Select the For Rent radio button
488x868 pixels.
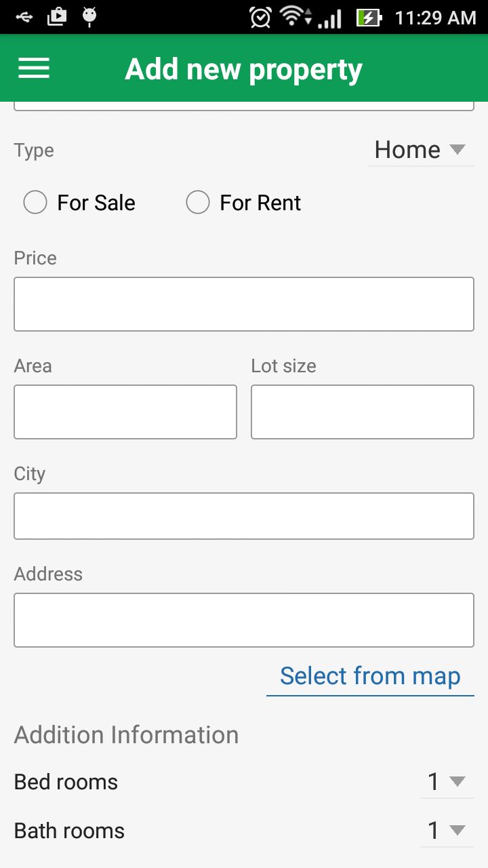pos(198,202)
